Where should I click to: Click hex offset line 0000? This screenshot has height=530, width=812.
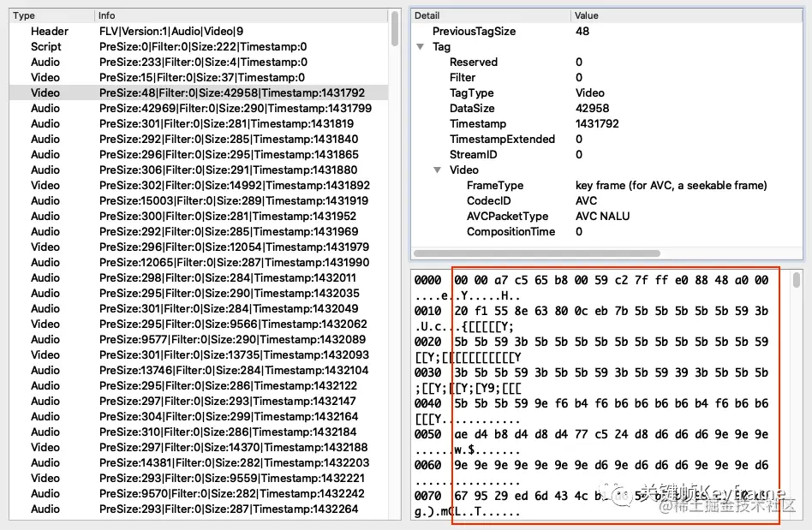click(591, 281)
